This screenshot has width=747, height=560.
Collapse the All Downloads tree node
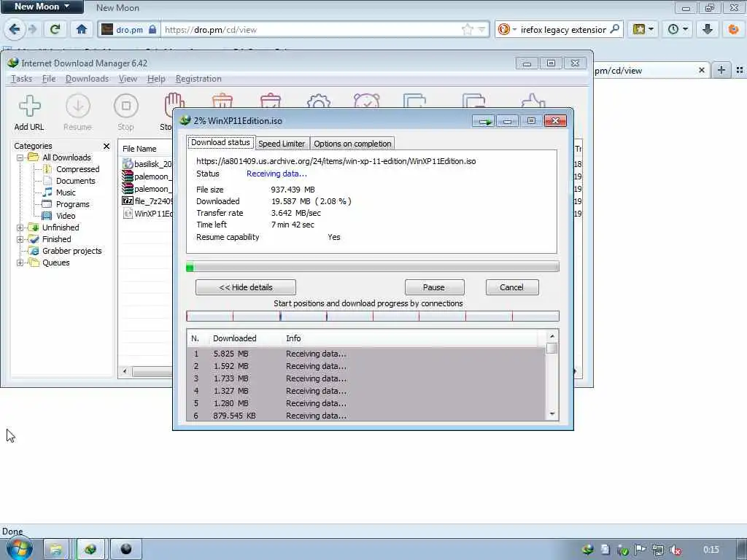point(20,157)
